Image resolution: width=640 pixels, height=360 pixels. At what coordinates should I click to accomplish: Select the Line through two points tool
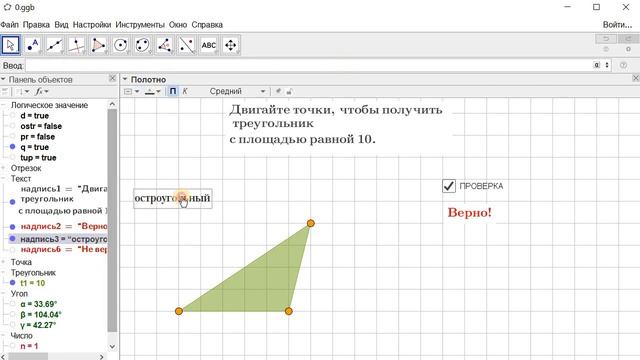point(55,45)
